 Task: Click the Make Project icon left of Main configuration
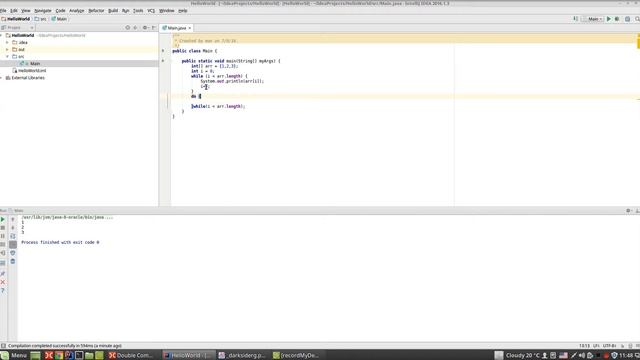(x=576, y=19)
